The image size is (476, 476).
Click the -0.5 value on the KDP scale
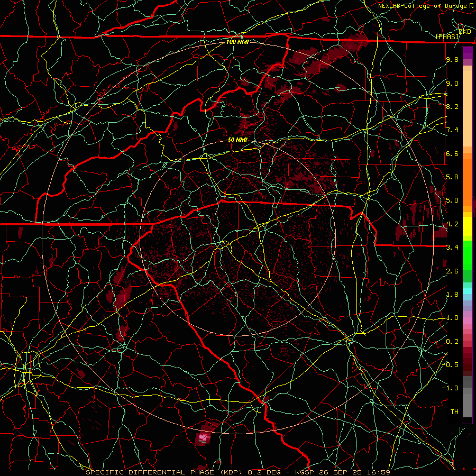point(451,364)
